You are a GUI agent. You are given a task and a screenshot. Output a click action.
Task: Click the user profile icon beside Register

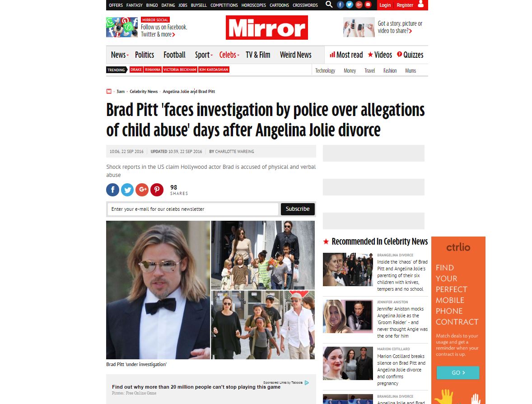pyautogui.click(x=421, y=5)
